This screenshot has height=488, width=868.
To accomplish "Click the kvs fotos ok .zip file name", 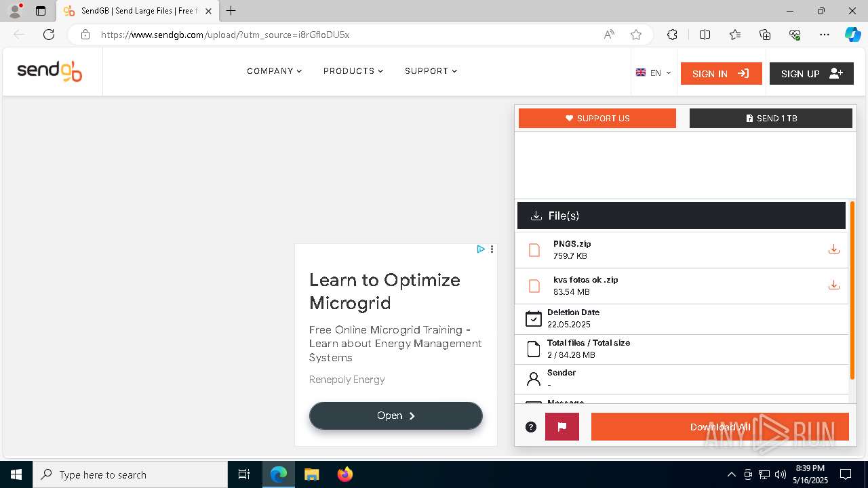I will coord(585,280).
